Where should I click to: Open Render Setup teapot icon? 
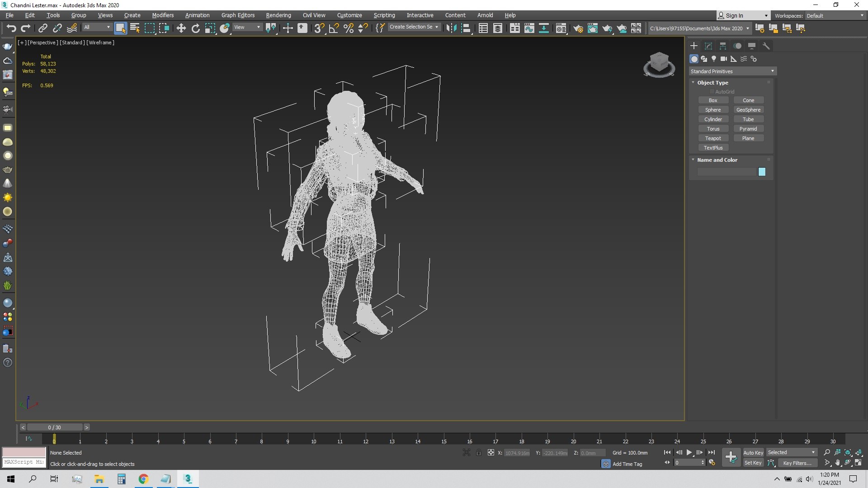coord(578,28)
